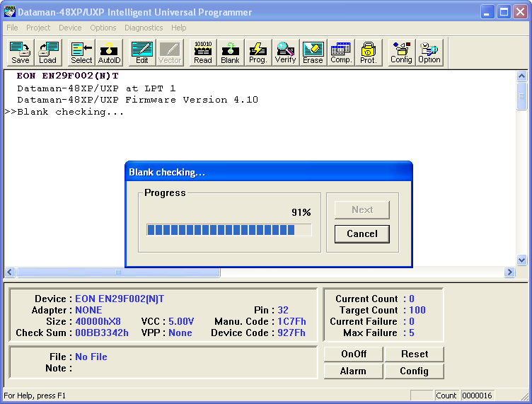Viewport: 532px width, 404px height.
Task: Click the blank checking progress bar
Action: [x=229, y=230]
